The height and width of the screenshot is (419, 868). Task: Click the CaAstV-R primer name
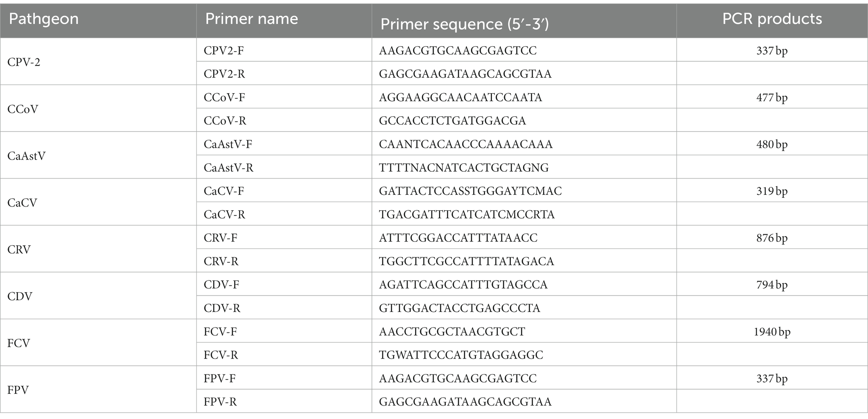pos(229,168)
